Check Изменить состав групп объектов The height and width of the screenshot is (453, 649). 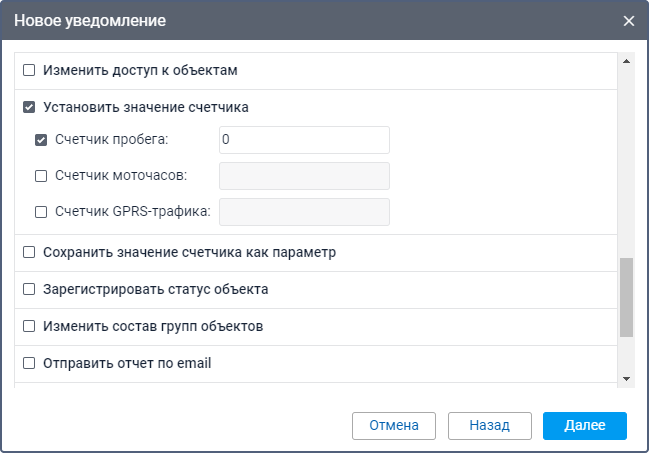[x=29, y=326]
